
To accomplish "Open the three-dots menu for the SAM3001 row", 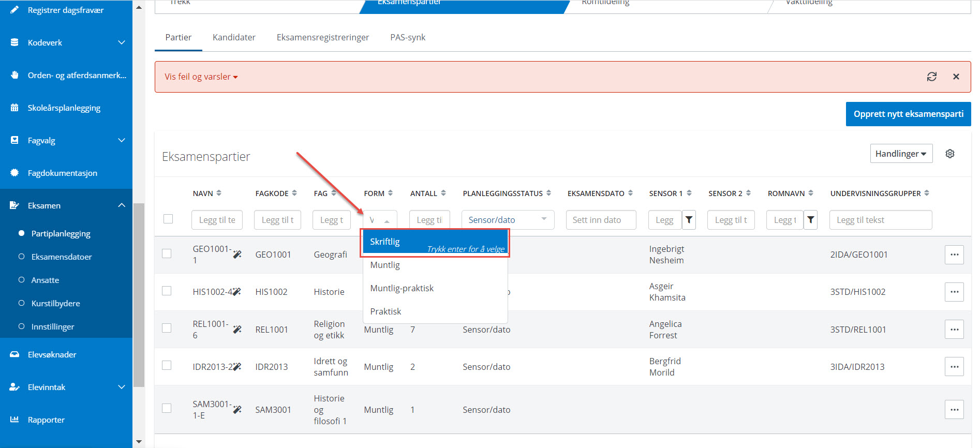I will coord(954,410).
